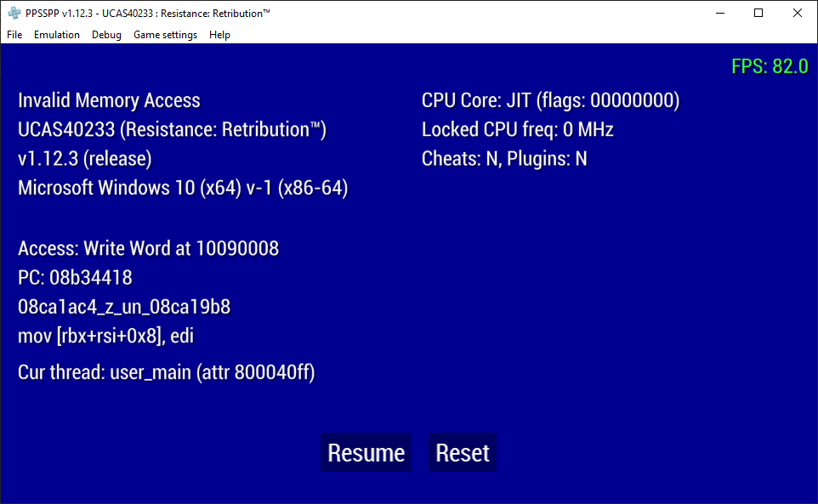Minimize the PPSSPP window
This screenshot has width=818, height=504.
720,13
